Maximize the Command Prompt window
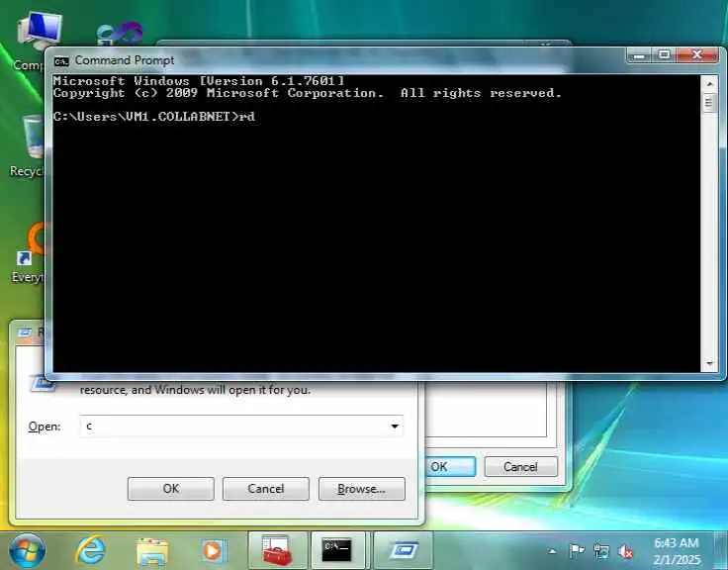Image resolution: width=728 pixels, height=570 pixels. [x=665, y=55]
